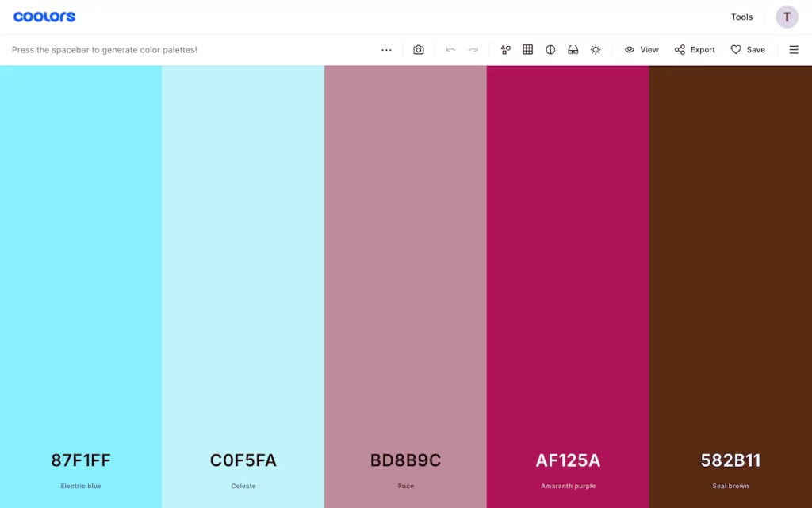Open the contrast checker half-circle icon

click(x=550, y=50)
